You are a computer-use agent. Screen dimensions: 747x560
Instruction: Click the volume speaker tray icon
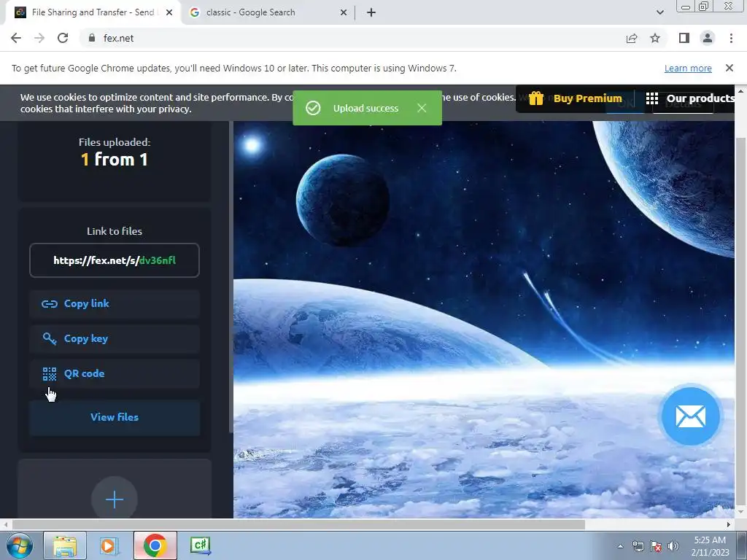click(673, 546)
